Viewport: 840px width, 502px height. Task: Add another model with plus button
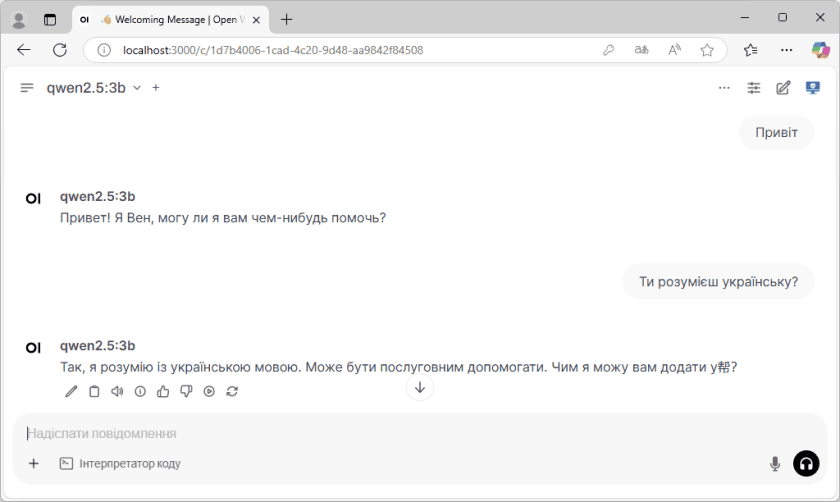(x=156, y=88)
